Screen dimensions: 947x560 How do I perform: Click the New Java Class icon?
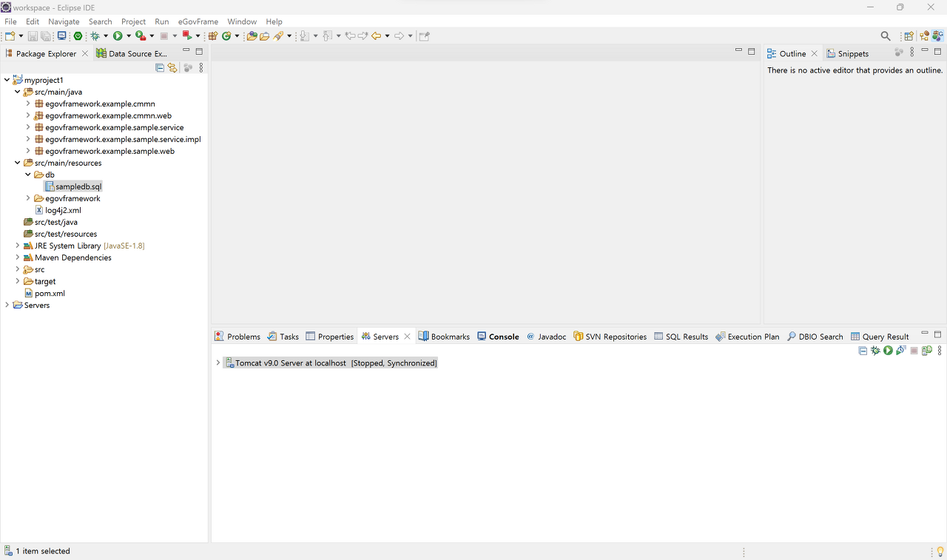tap(226, 36)
